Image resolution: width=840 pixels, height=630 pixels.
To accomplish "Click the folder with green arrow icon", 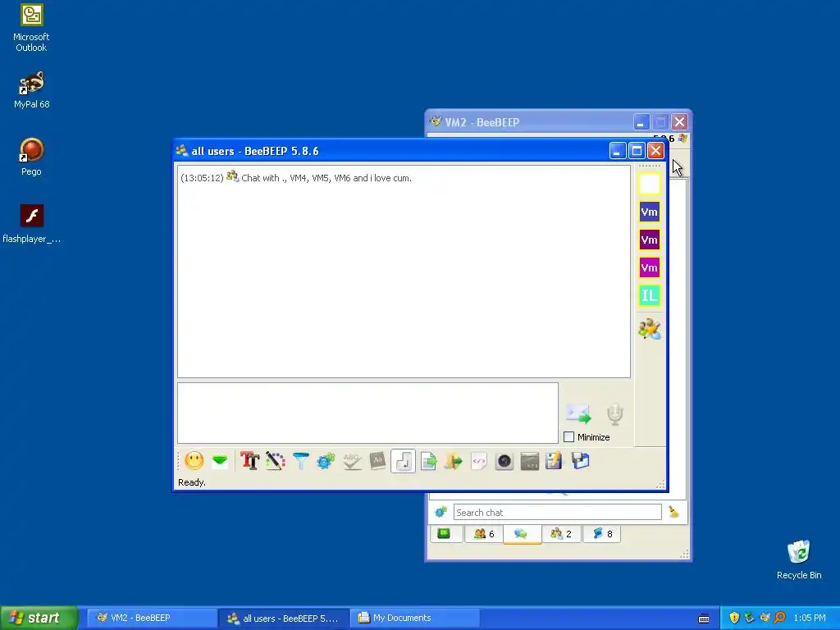I will point(454,461).
